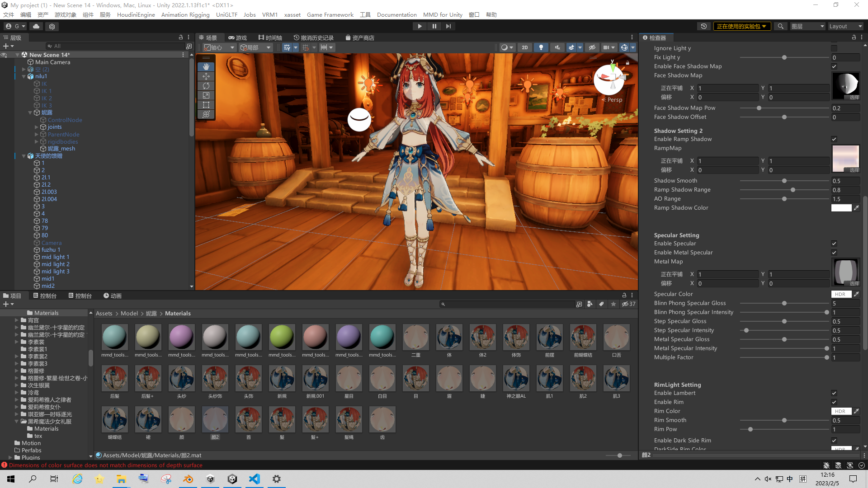Toggle scene audio mute icon
The image size is (868, 488).
pos(557,47)
